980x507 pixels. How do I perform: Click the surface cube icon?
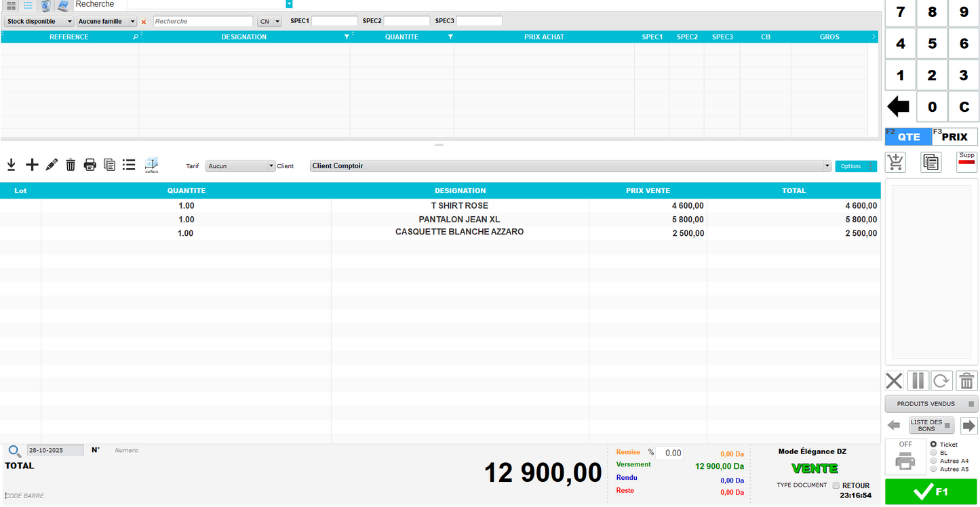[x=151, y=165]
